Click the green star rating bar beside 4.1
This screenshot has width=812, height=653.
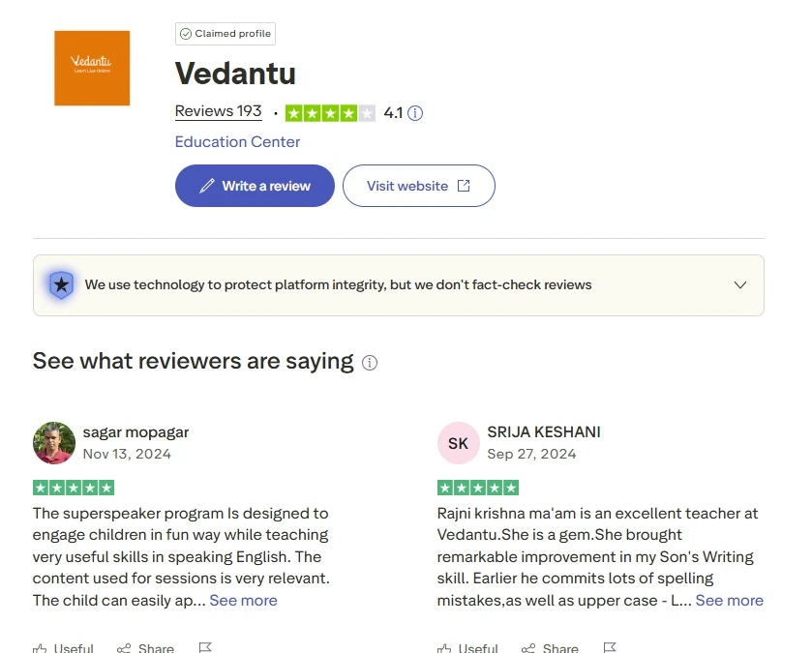tap(330, 112)
